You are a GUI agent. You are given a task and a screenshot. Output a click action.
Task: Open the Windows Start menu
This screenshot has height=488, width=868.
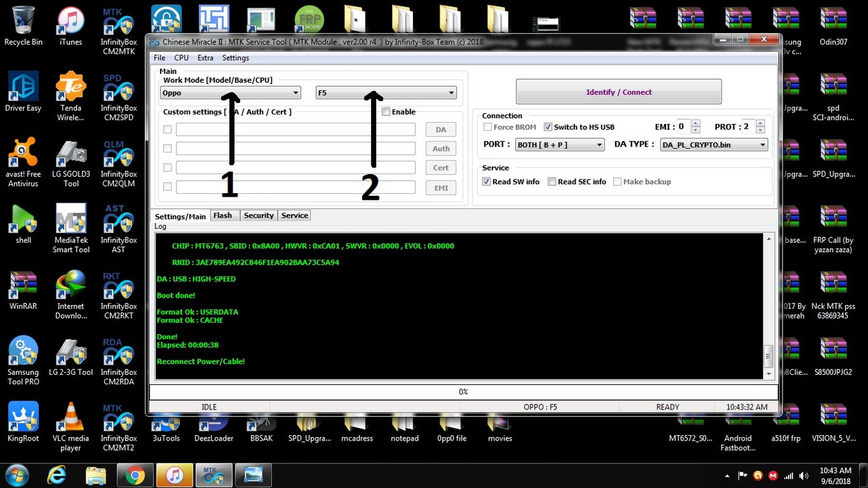[x=16, y=475]
